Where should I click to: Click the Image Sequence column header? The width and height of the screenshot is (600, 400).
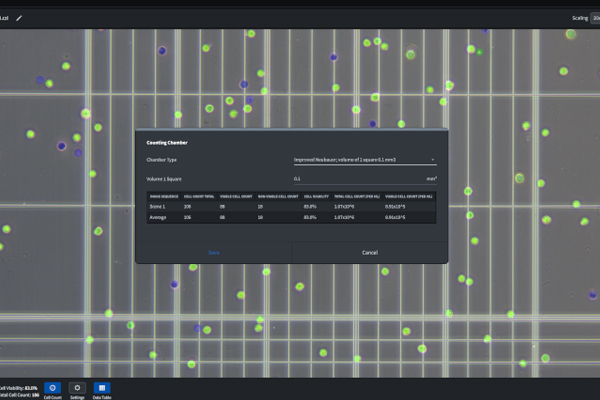click(x=163, y=196)
